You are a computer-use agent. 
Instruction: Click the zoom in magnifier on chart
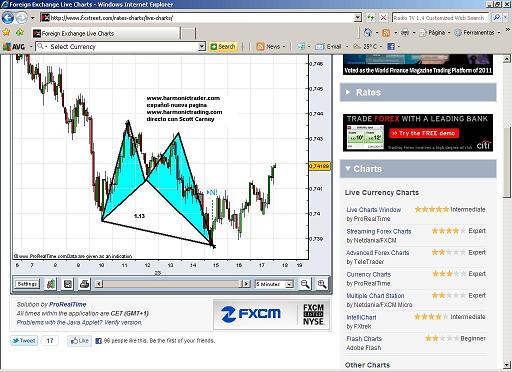pyautogui.click(x=322, y=284)
